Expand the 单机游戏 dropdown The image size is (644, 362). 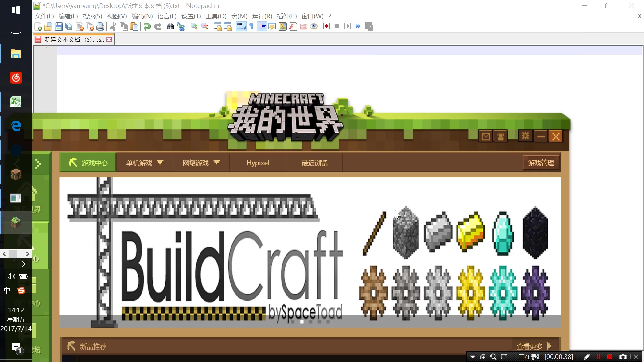[x=144, y=163]
